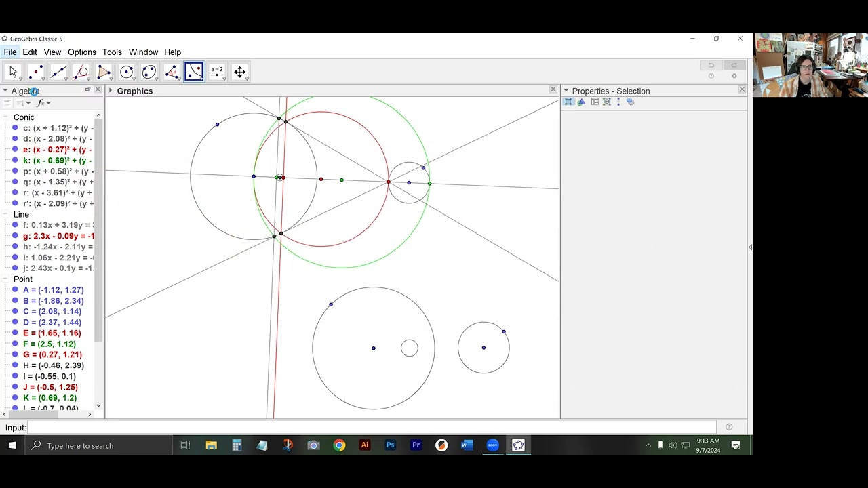Select the Move Graphics View tool
868x488 pixels.
[x=239, y=72]
